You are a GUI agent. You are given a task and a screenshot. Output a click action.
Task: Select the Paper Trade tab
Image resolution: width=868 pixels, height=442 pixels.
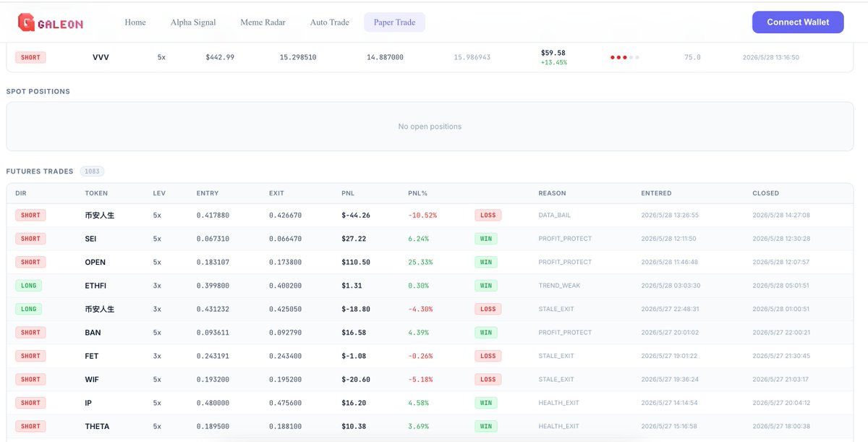(x=394, y=22)
